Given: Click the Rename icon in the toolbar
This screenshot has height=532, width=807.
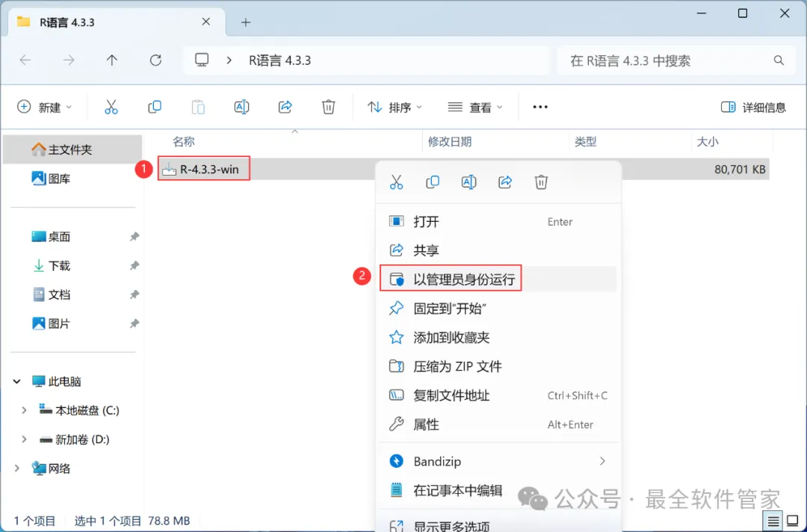Looking at the screenshot, I should pos(241,107).
